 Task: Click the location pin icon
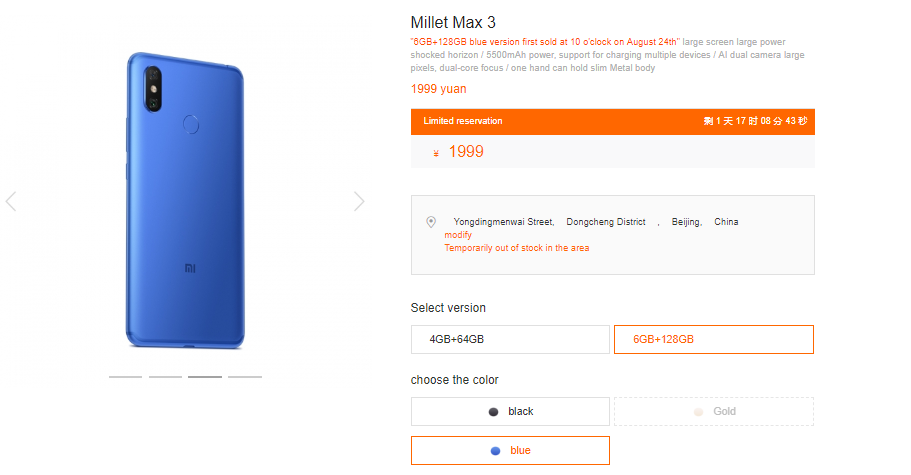431,222
